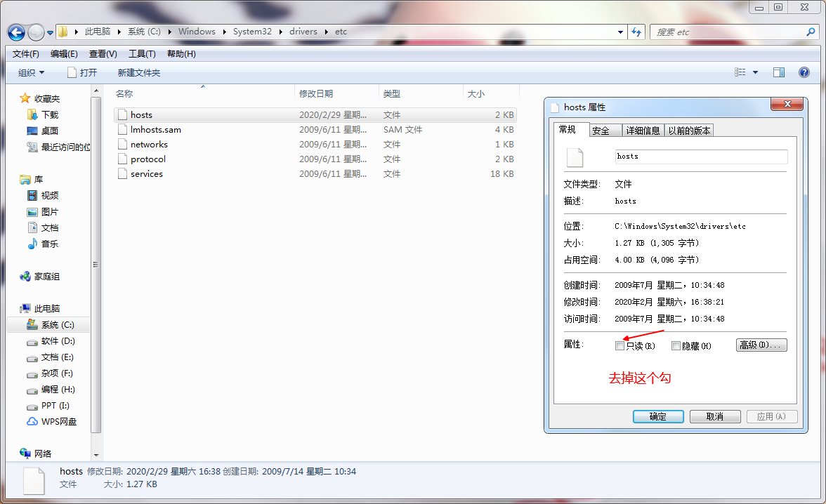The width and height of the screenshot is (826, 504).
Task: Check the 隐藏(H) hidden attribute checkbox
Action: pos(676,345)
